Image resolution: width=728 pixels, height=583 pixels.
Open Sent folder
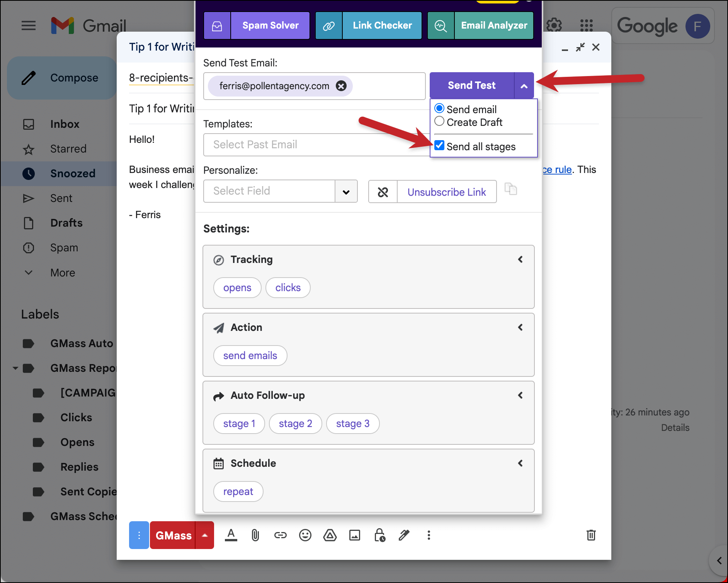tap(61, 198)
